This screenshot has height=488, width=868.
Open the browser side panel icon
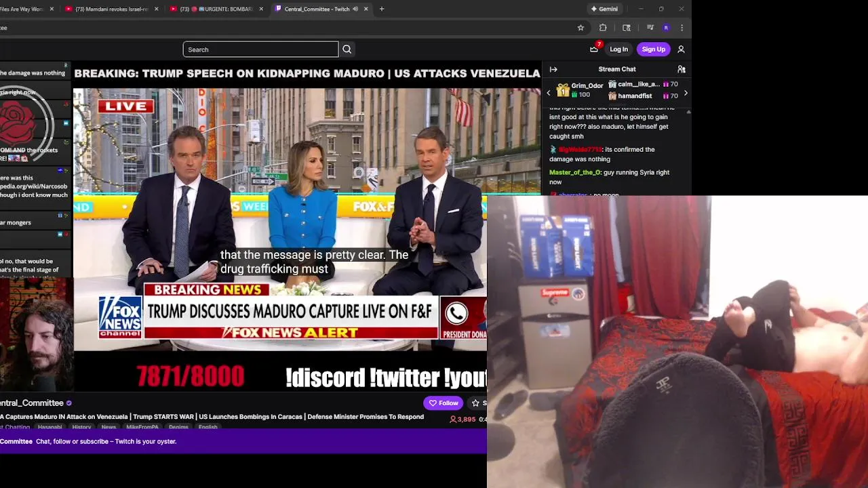click(627, 28)
